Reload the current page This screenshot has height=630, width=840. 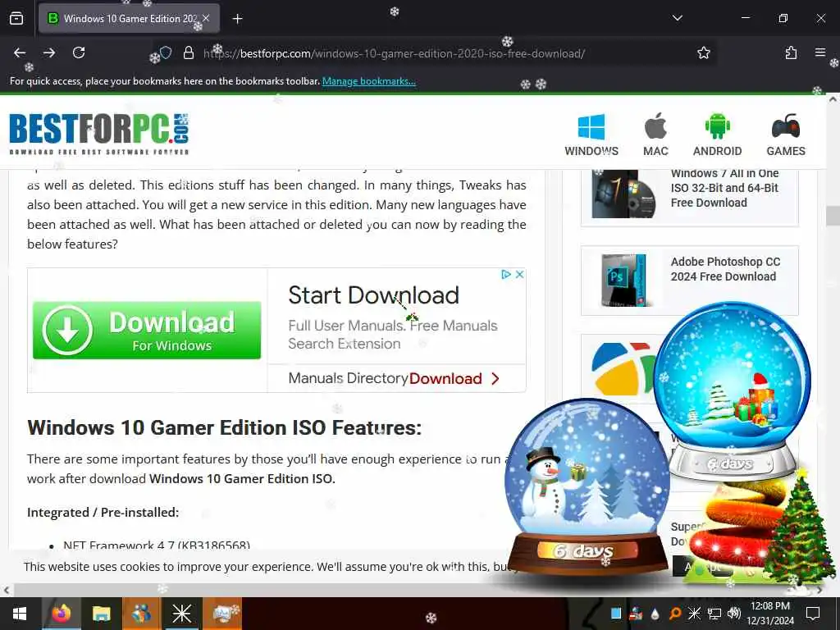coord(79,53)
